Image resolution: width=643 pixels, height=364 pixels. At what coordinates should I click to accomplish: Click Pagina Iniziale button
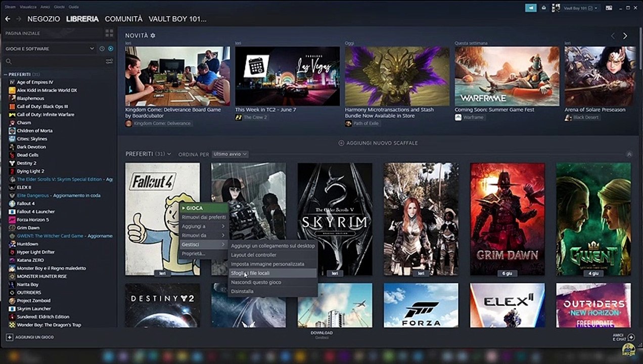[x=52, y=33]
